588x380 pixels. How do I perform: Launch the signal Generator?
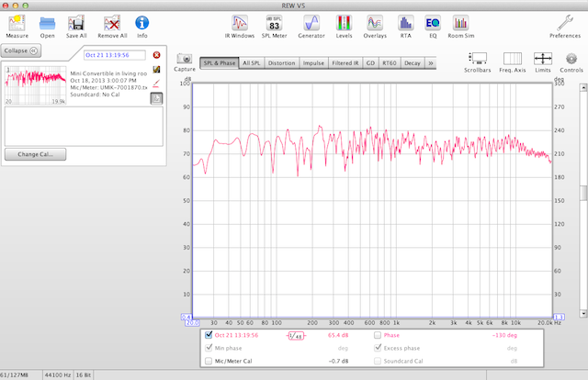311,21
